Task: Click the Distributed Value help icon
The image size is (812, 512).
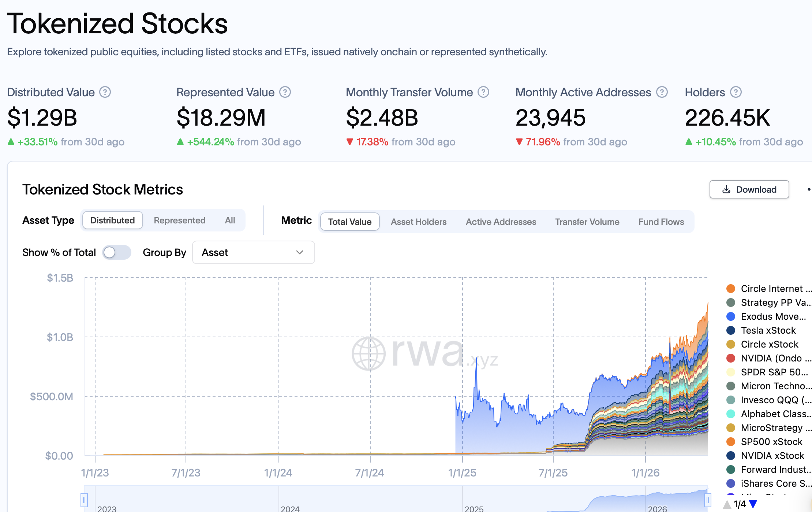Action: pos(105,92)
